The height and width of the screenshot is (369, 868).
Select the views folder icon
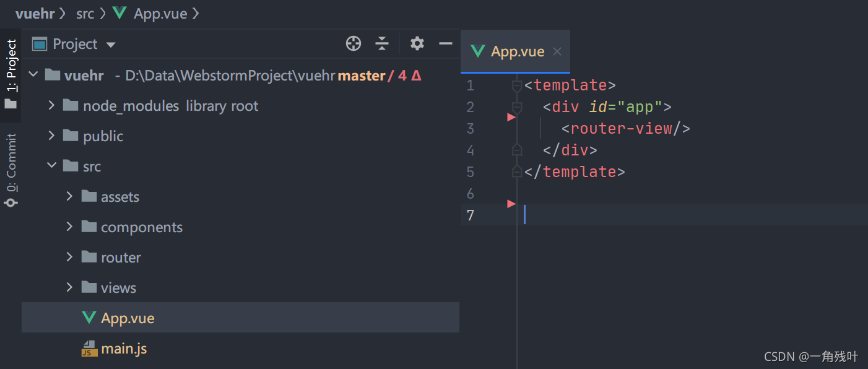tap(89, 287)
